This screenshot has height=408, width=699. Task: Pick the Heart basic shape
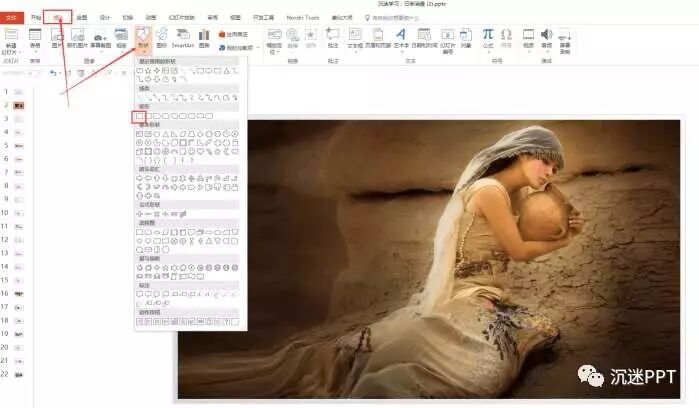[x=201, y=151]
